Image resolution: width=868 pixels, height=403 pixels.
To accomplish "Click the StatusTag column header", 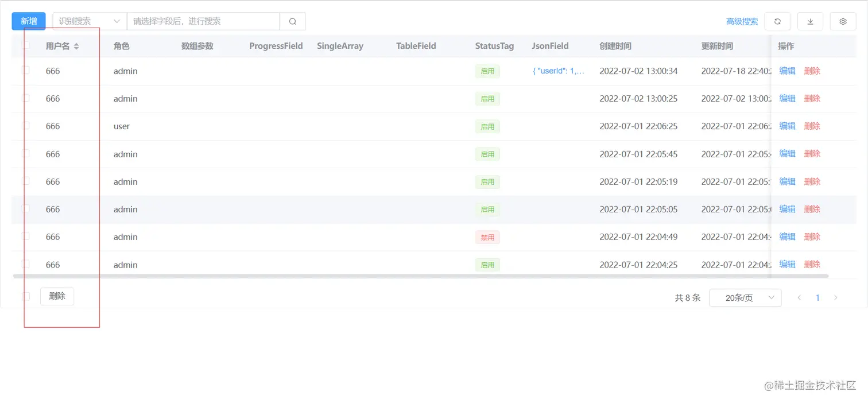I will pyautogui.click(x=494, y=46).
